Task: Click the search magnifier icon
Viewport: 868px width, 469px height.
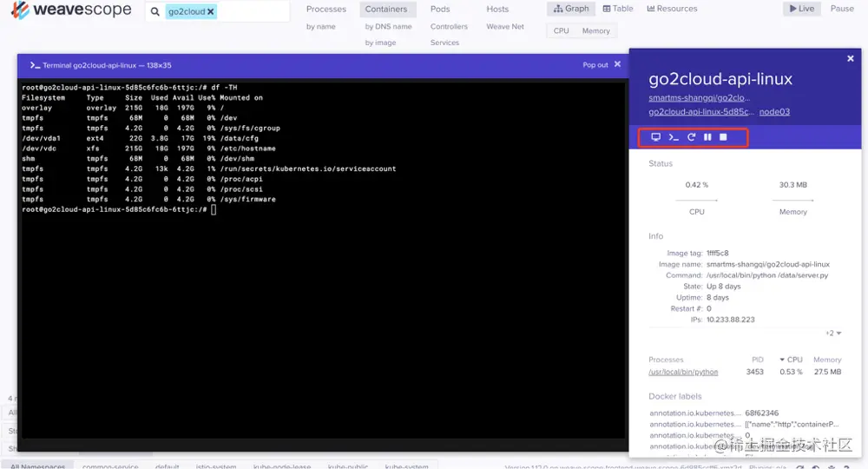Action: [x=155, y=11]
